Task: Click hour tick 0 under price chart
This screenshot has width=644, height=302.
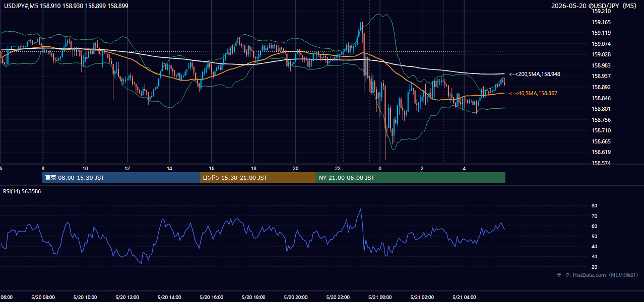Action: click(380, 169)
